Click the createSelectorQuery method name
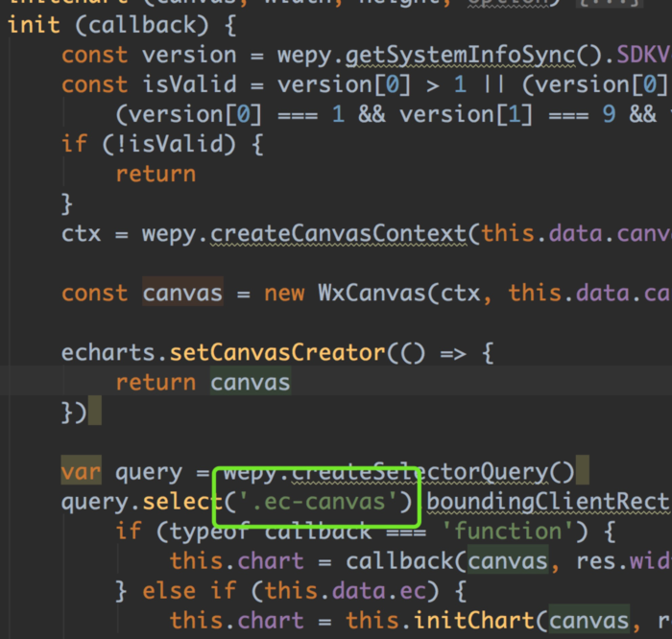The width and height of the screenshot is (672, 639). pos(420,472)
